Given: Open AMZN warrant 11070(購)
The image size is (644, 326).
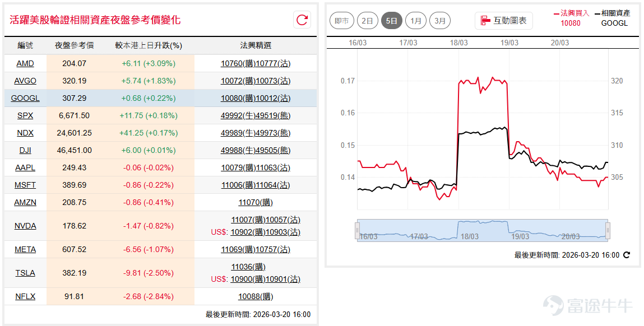Looking at the screenshot, I should pyautogui.click(x=256, y=202).
